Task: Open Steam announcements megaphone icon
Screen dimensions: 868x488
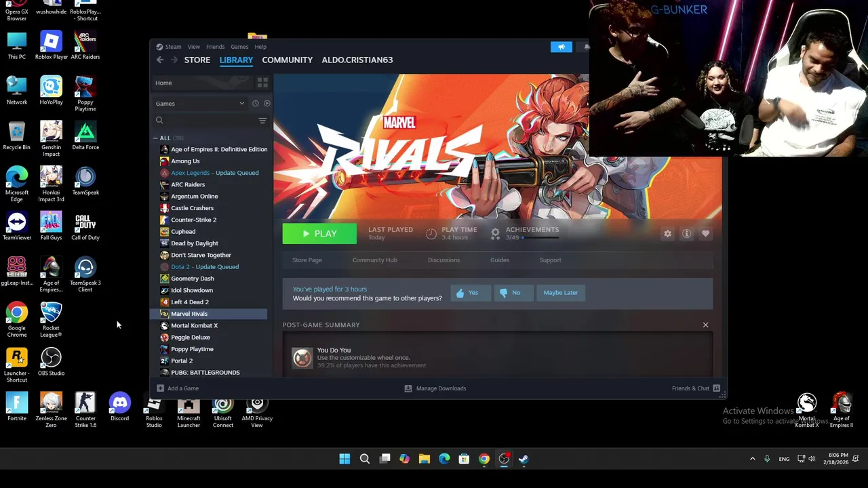Action: [x=561, y=47]
